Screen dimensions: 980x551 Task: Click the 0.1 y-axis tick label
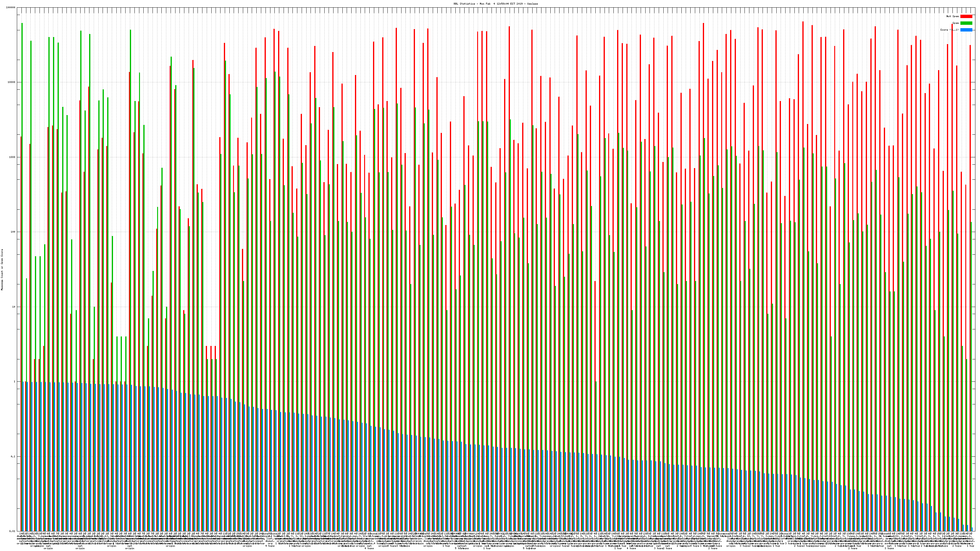click(x=13, y=456)
